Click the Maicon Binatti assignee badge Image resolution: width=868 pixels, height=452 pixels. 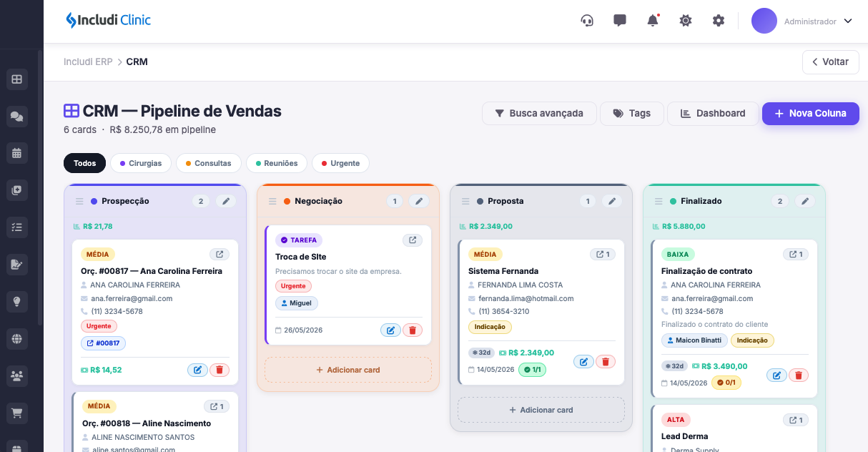click(694, 340)
